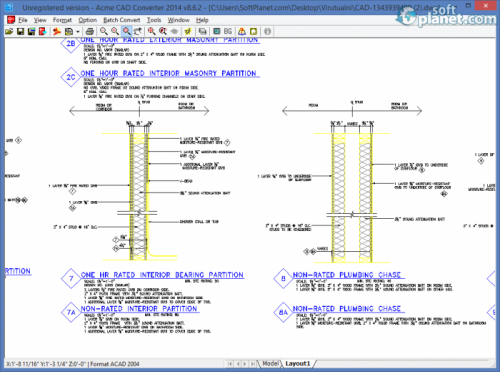500x372 pixels.
Task: Click the yellow Home page icon
Action: (x=253, y=31)
